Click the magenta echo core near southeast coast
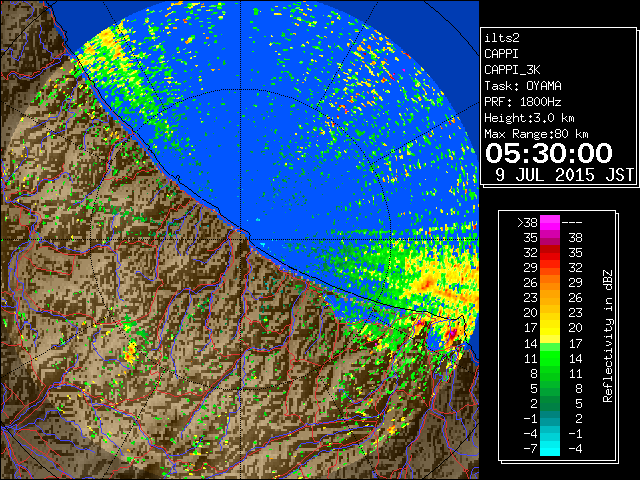This screenshot has height=480, width=640. (x=452, y=334)
